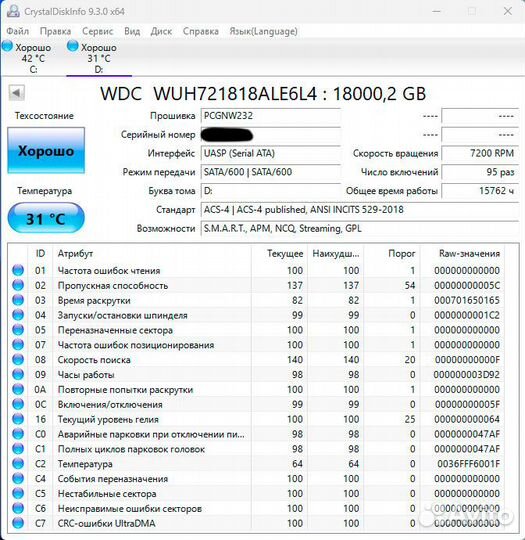Click the 31 °C temperature button

46,218
